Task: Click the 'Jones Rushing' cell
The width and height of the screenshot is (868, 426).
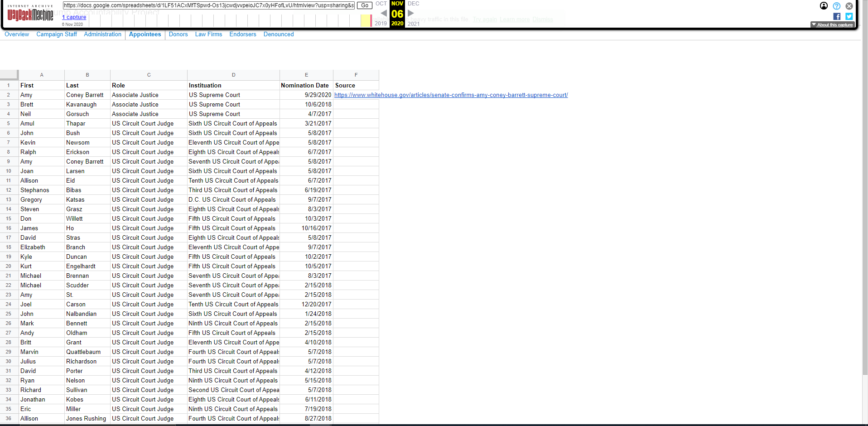Action: (x=87, y=419)
